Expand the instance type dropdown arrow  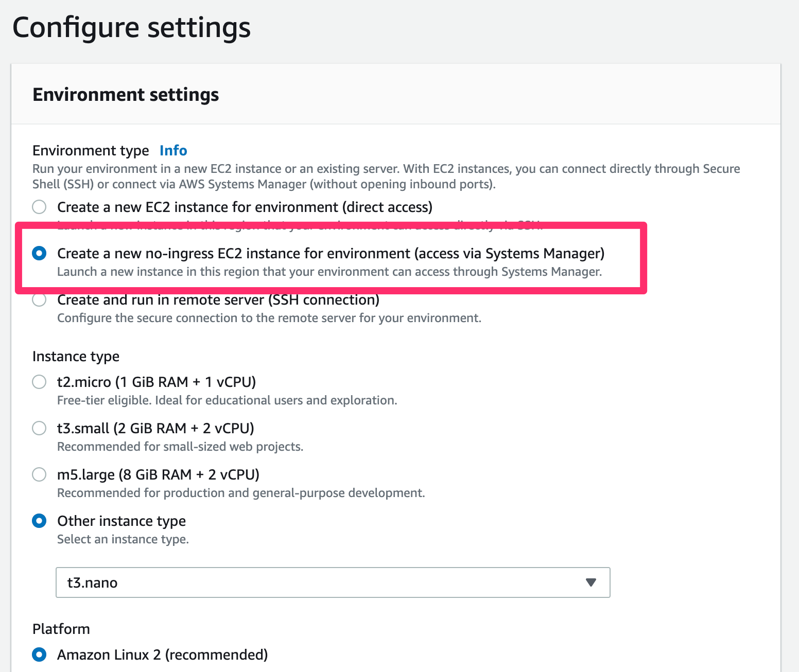[x=591, y=582]
